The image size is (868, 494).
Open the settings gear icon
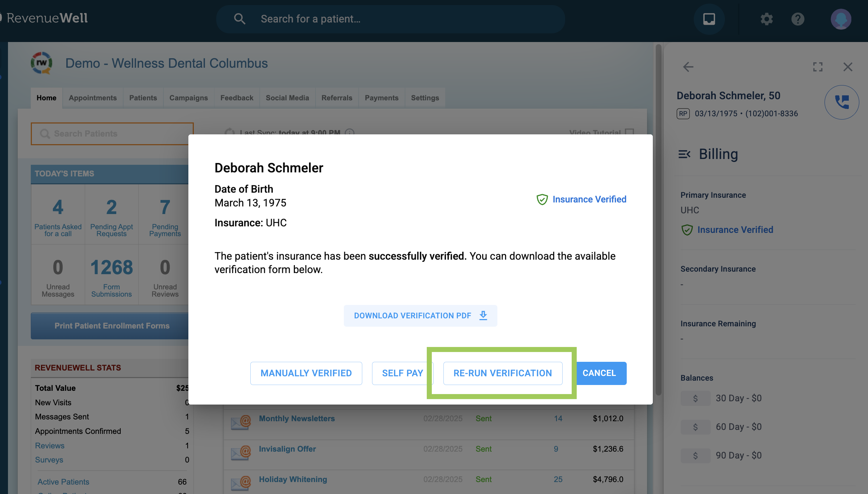click(x=767, y=19)
